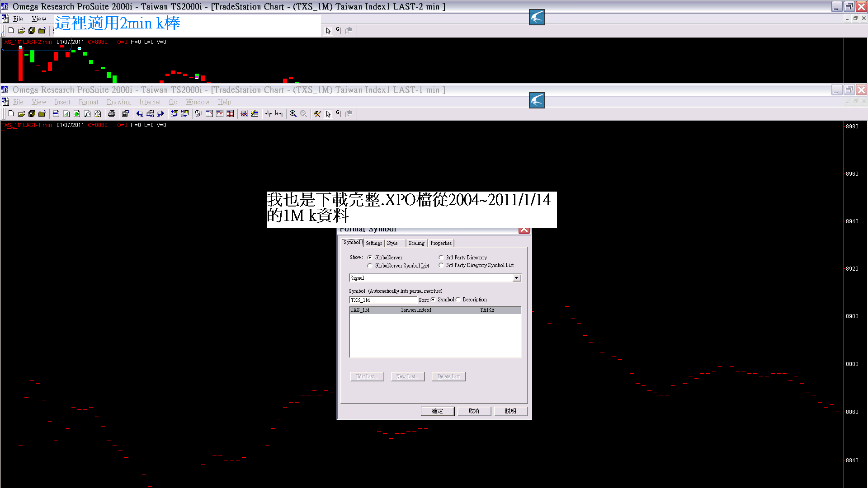The height and width of the screenshot is (488, 868).
Task: Sort by Description radio button
Action: pyautogui.click(x=458, y=300)
